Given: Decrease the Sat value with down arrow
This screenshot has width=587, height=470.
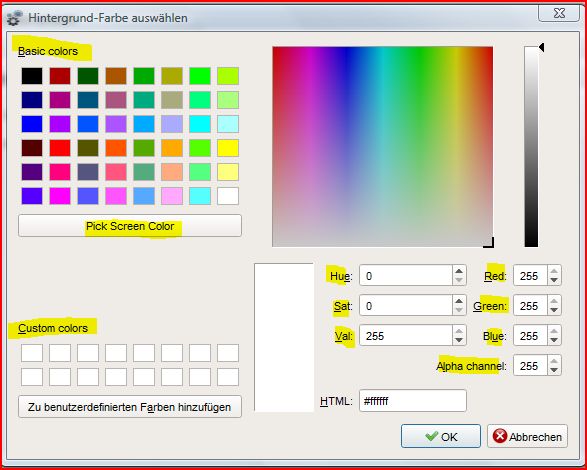Looking at the screenshot, I should coord(459,310).
